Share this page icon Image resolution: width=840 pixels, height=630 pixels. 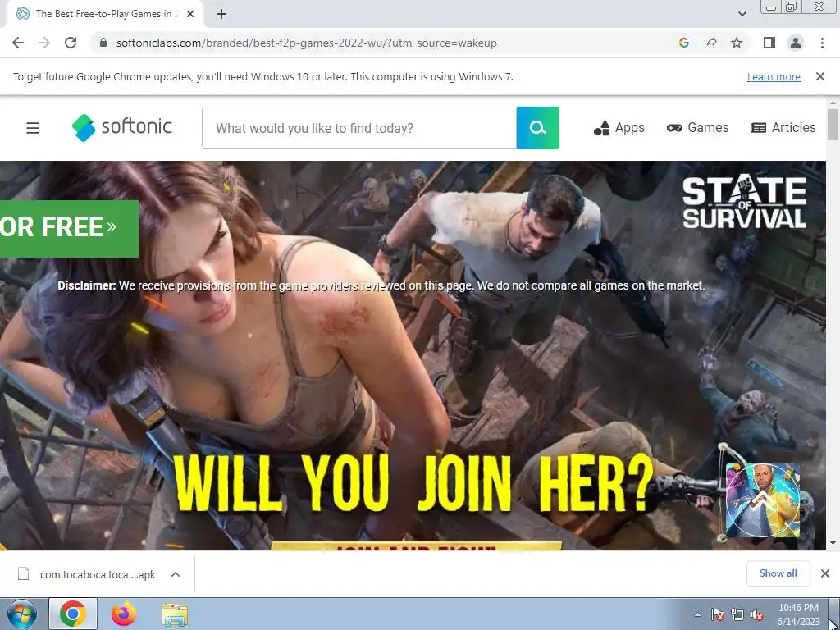(x=710, y=43)
